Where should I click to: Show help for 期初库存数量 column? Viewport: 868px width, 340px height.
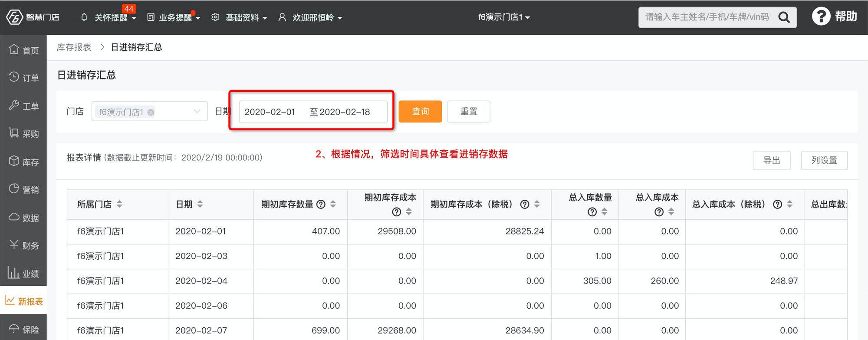coord(321,204)
